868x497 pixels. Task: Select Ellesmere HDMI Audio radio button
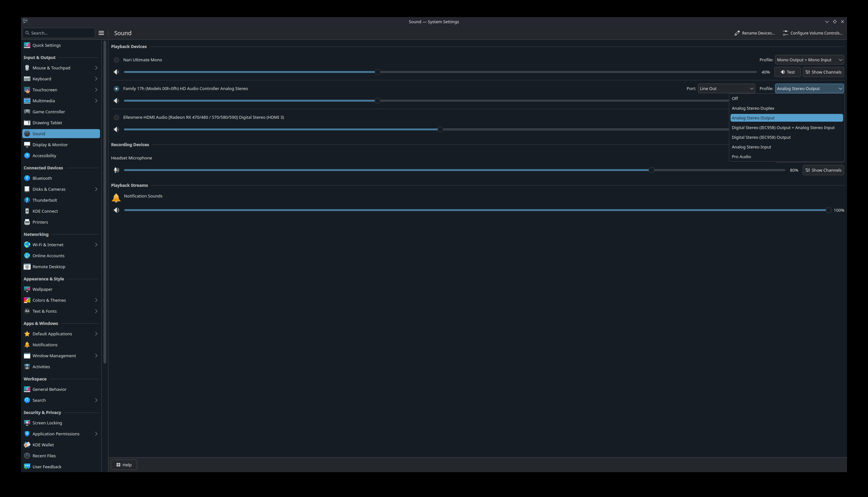[116, 117]
